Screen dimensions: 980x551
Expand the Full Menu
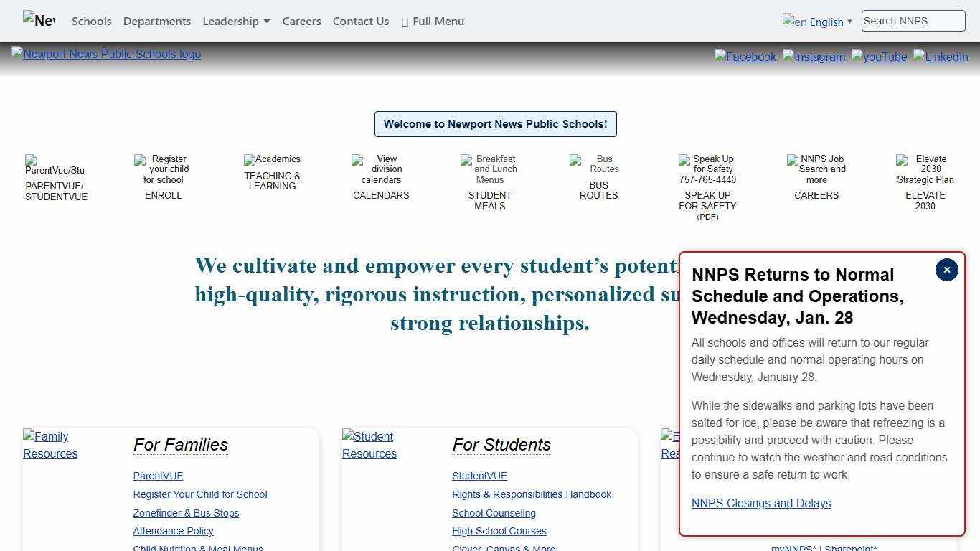pyautogui.click(x=433, y=21)
